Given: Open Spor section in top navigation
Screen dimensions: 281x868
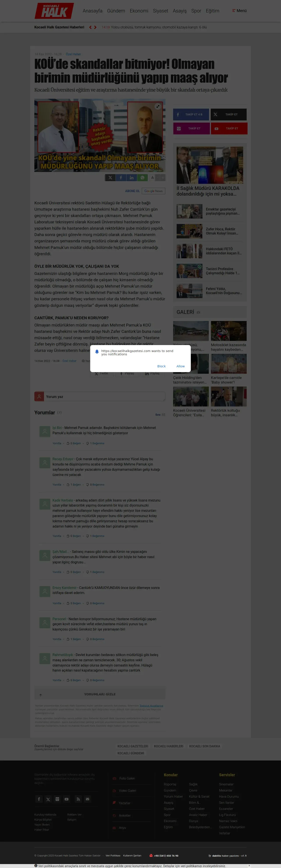Looking at the screenshot, I should pyautogui.click(x=196, y=11).
